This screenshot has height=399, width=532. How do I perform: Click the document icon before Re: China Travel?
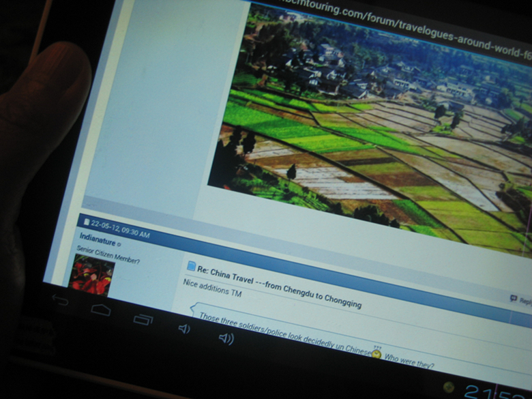click(x=191, y=266)
